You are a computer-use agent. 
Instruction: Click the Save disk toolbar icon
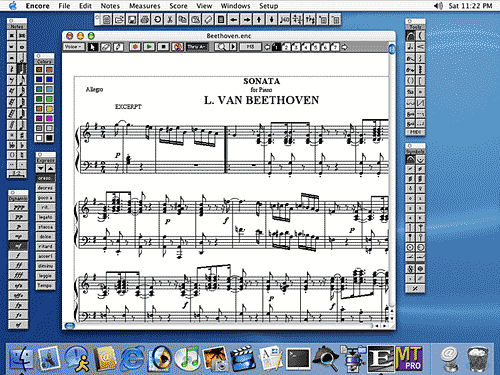click(x=132, y=20)
